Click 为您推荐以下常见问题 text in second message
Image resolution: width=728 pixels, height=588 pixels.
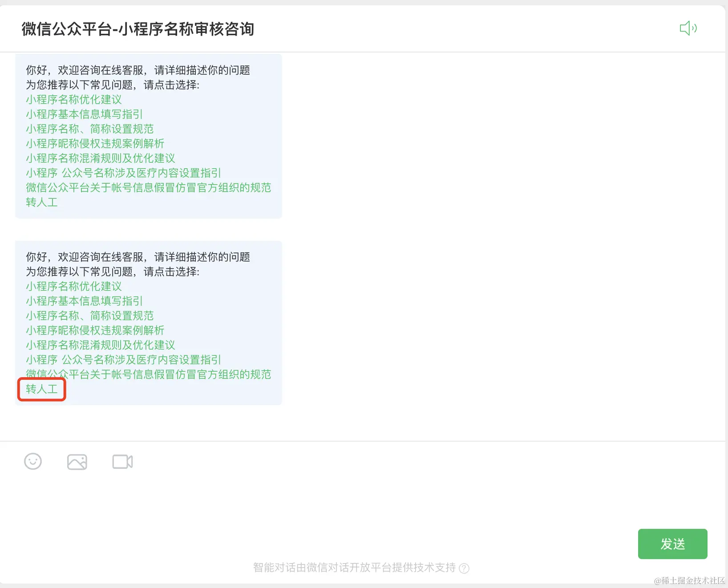pyautogui.click(x=79, y=272)
